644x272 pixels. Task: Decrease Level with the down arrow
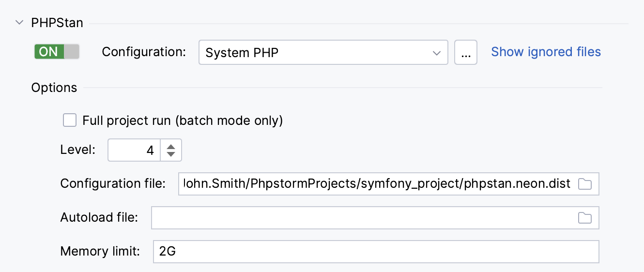click(x=170, y=154)
